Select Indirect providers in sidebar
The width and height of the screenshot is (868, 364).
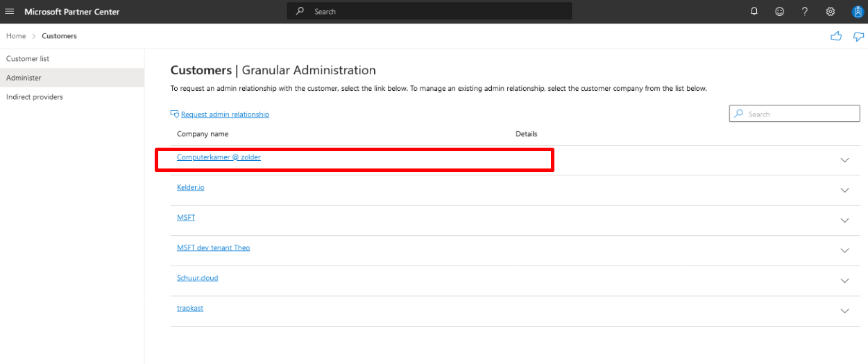click(x=72, y=97)
